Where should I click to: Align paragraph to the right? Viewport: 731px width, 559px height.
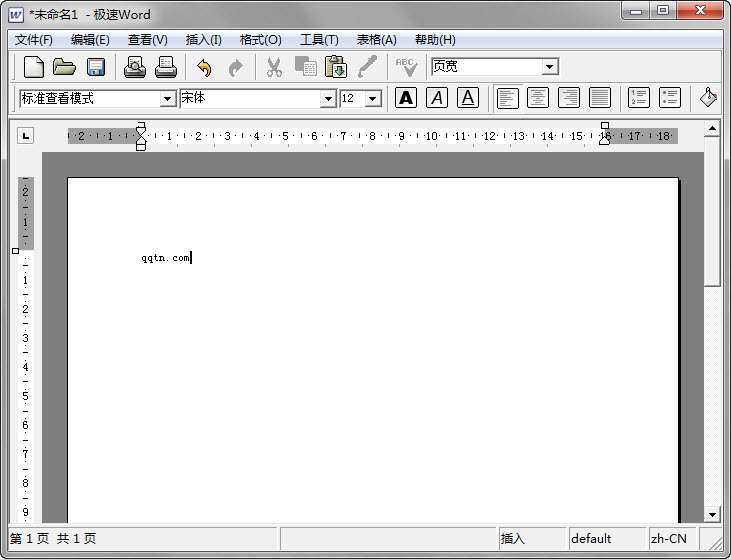coord(569,98)
